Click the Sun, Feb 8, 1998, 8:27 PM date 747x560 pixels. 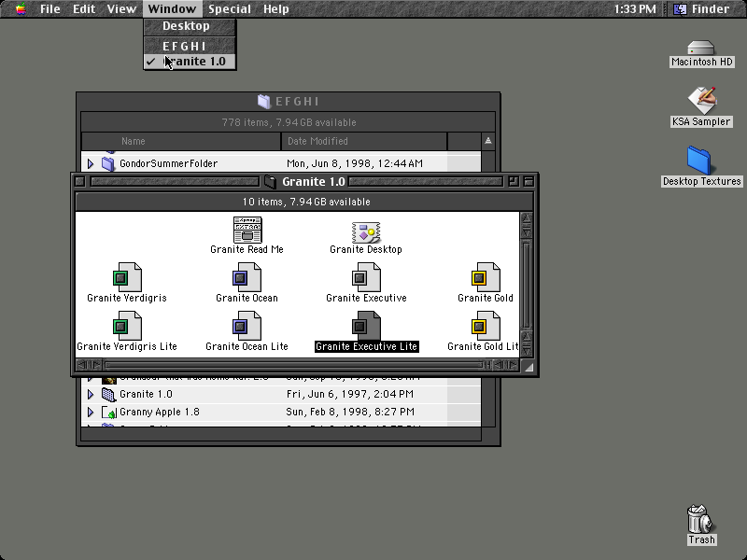pyautogui.click(x=350, y=413)
